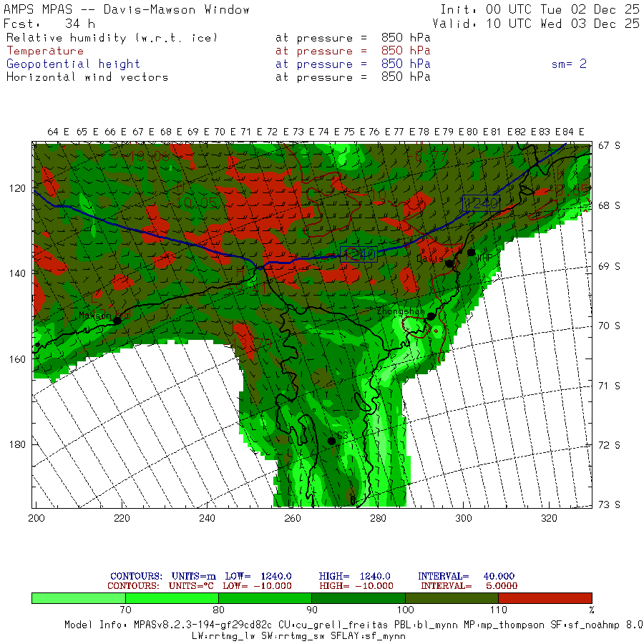Click the red 'Temperature' field label

coord(45,51)
